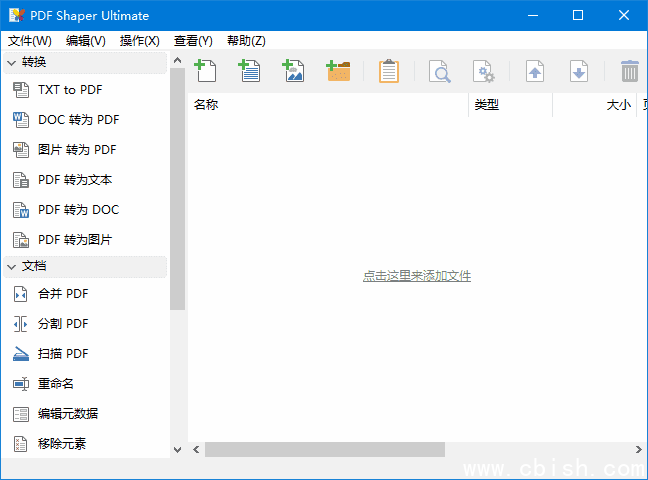Click the magnifier preview file icon
Viewport: 648px width, 480px height.
[439, 71]
